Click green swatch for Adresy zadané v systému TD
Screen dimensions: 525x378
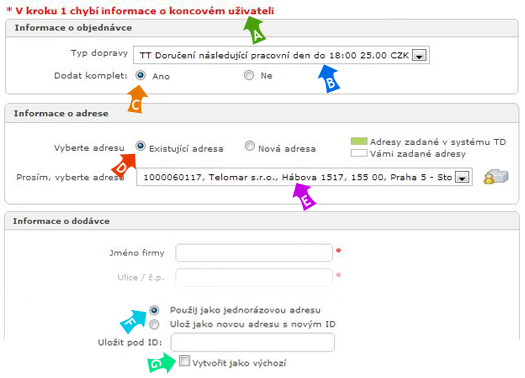(x=359, y=141)
